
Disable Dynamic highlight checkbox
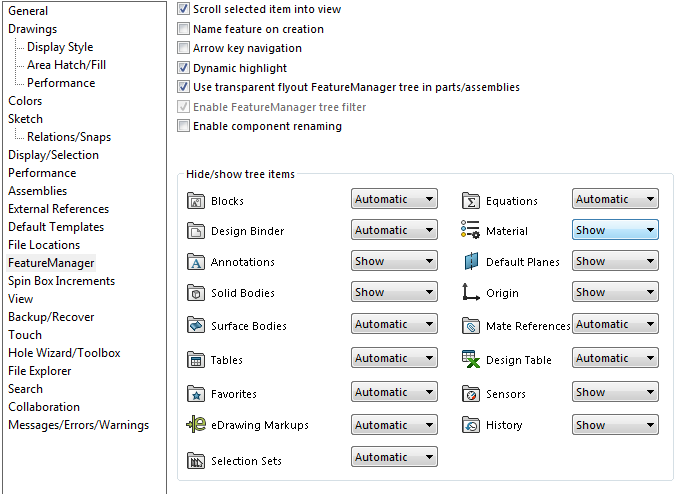183,68
